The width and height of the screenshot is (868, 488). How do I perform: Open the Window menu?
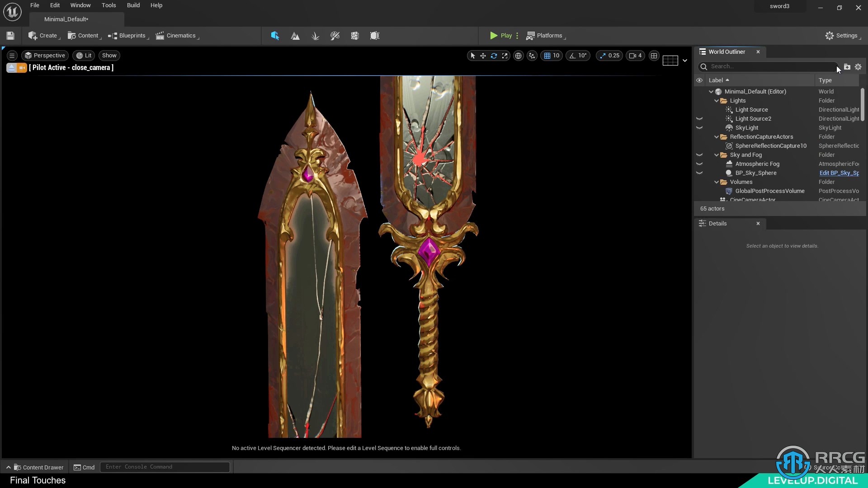coord(80,5)
